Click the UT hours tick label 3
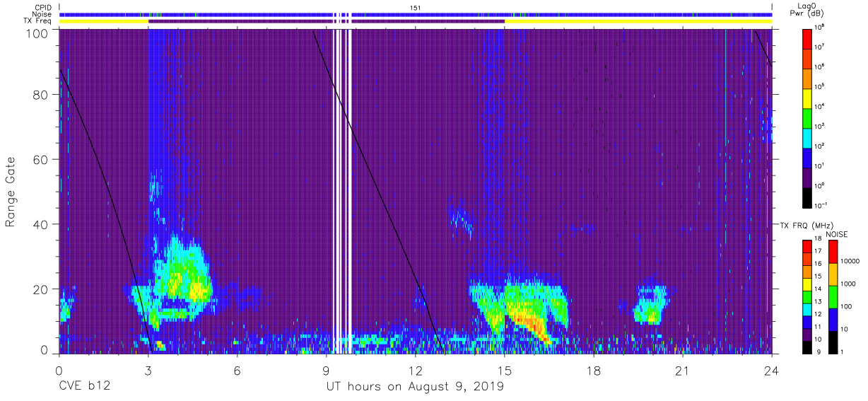 point(148,370)
